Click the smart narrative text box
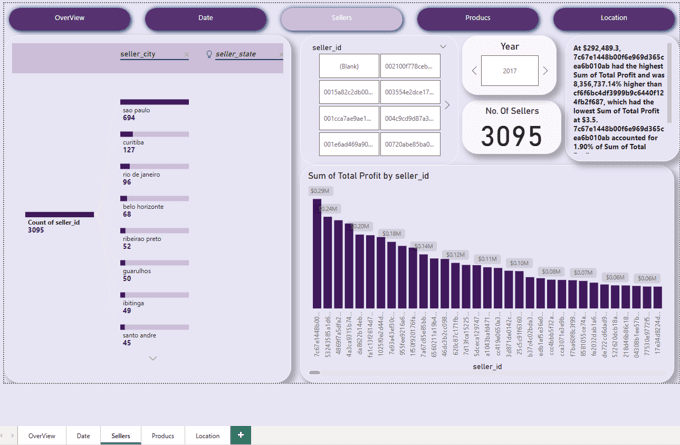Viewport: 680px width, 445px height. coord(618,98)
